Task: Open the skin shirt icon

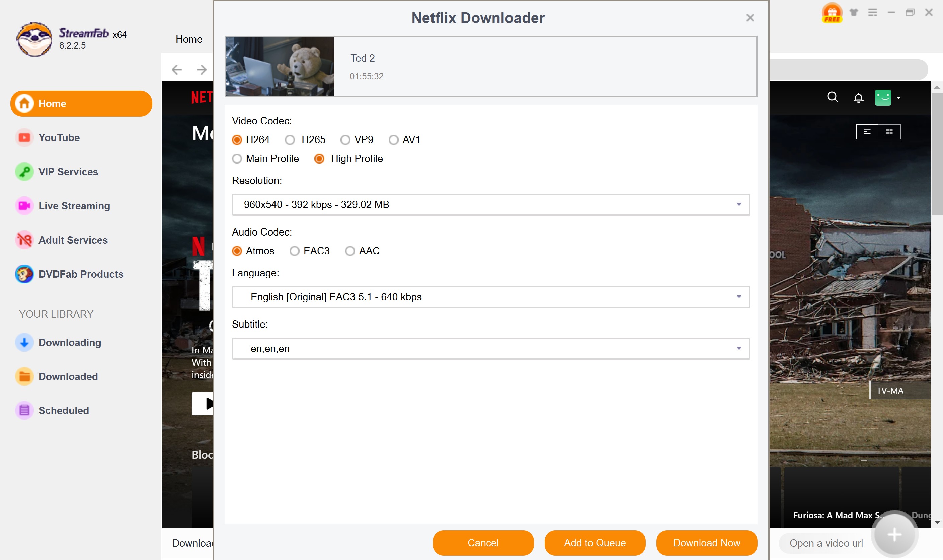Action: coord(854,12)
